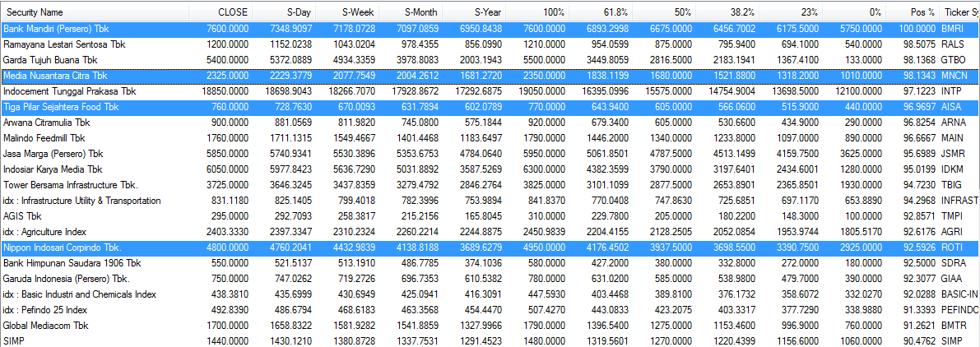Select Arwana Citramulia Tbk row
The image size is (980, 347).
tap(490, 123)
